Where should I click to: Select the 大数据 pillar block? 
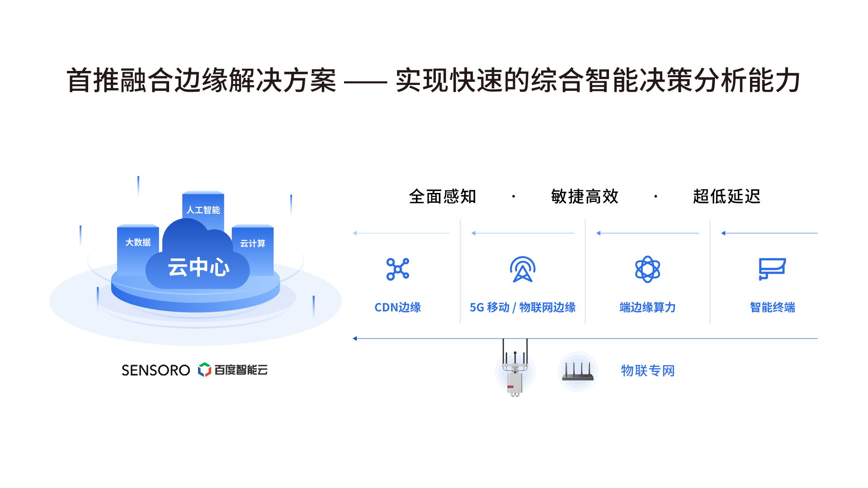tap(138, 249)
